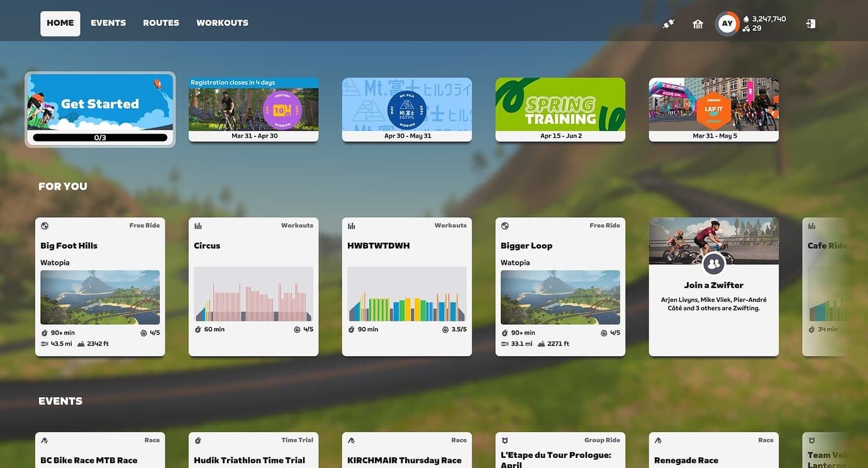Click the EVENTS section heading
Screen dimensions: 868x468
[x=60, y=401]
